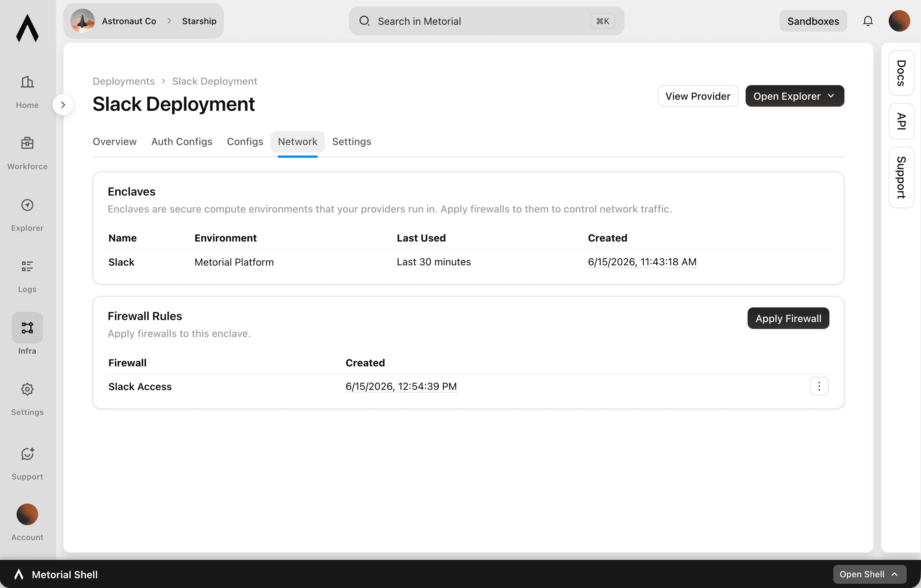Click Astronaut Co organization name

coord(129,21)
